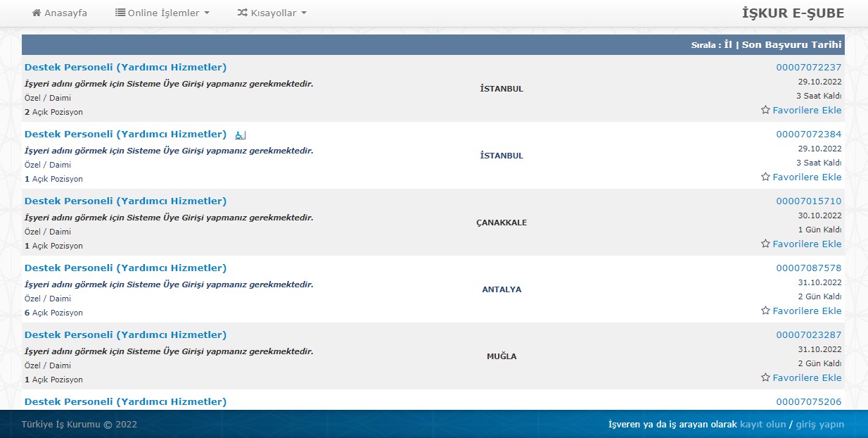
Task: Click the giriş yapın login link
Action: click(x=819, y=424)
